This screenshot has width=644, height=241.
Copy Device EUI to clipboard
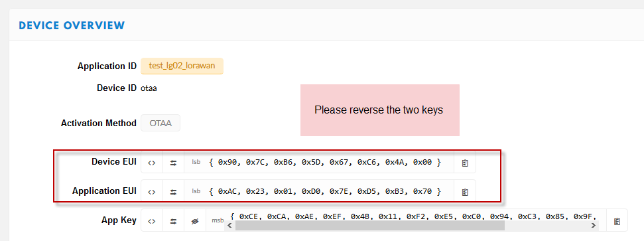point(465,163)
